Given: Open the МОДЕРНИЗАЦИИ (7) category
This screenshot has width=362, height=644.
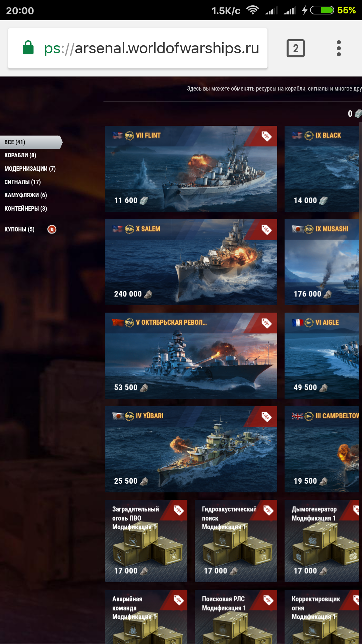Looking at the screenshot, I should [x=30, y=169].
